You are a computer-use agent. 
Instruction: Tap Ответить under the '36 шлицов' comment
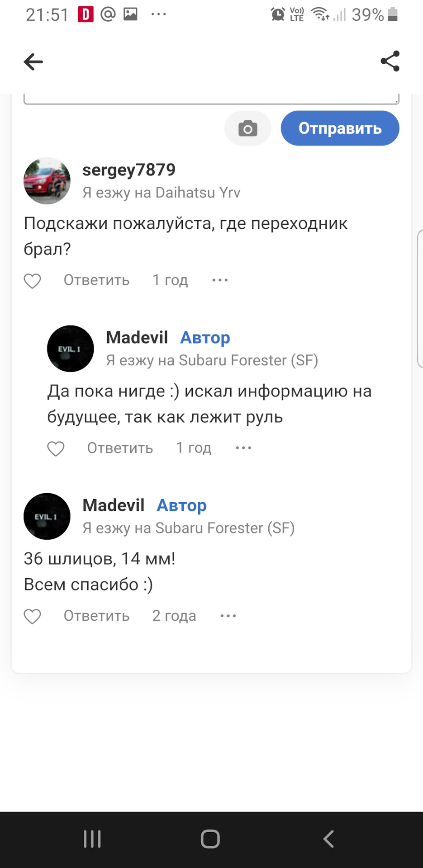[96, 616]
